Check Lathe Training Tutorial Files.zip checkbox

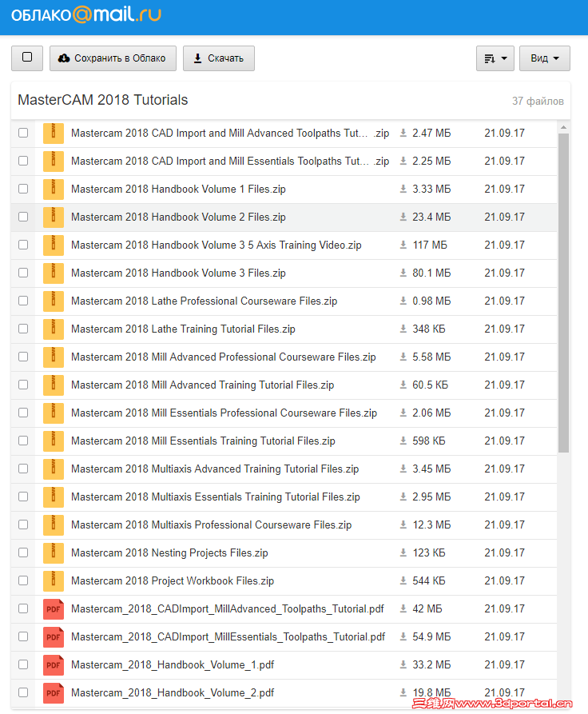click(23, 329)
